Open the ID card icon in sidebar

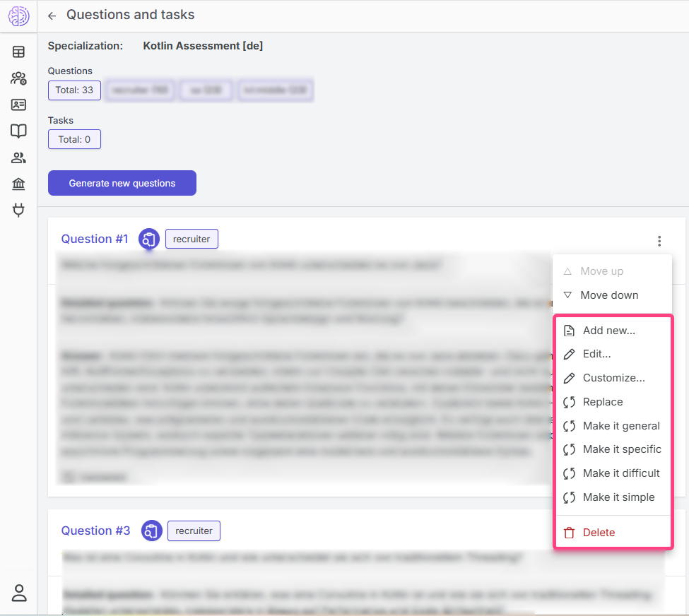[x=18, y=105]
